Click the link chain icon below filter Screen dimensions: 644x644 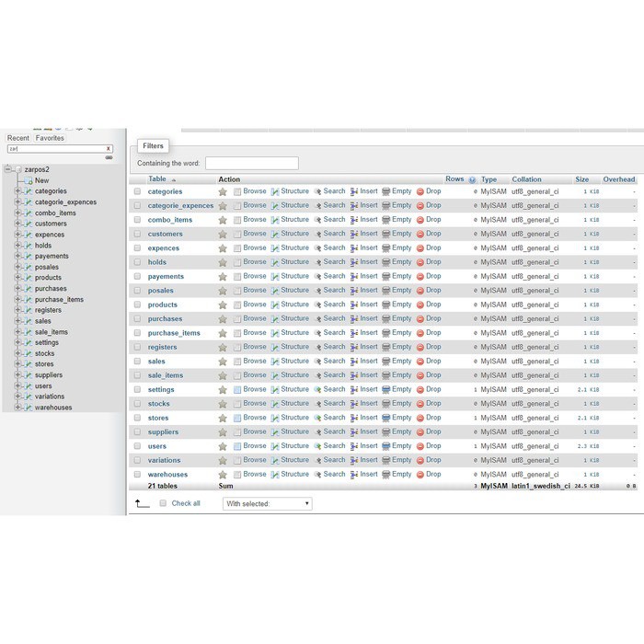click(109, 157)
